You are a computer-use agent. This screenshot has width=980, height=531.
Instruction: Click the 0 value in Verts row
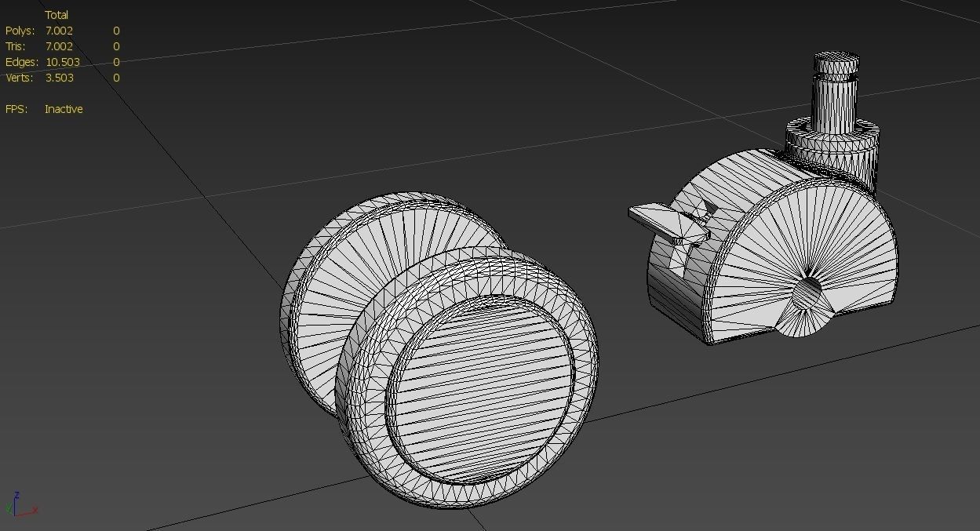116,78
